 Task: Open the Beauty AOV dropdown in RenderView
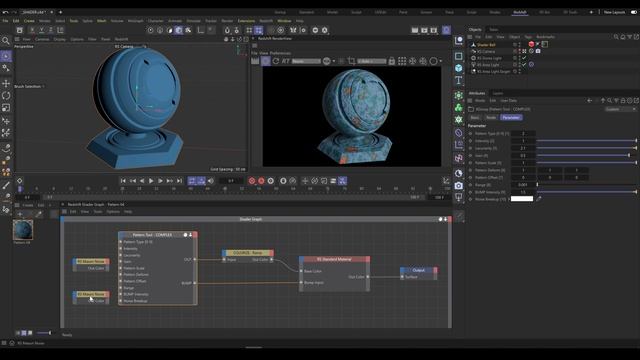point(307,61)
